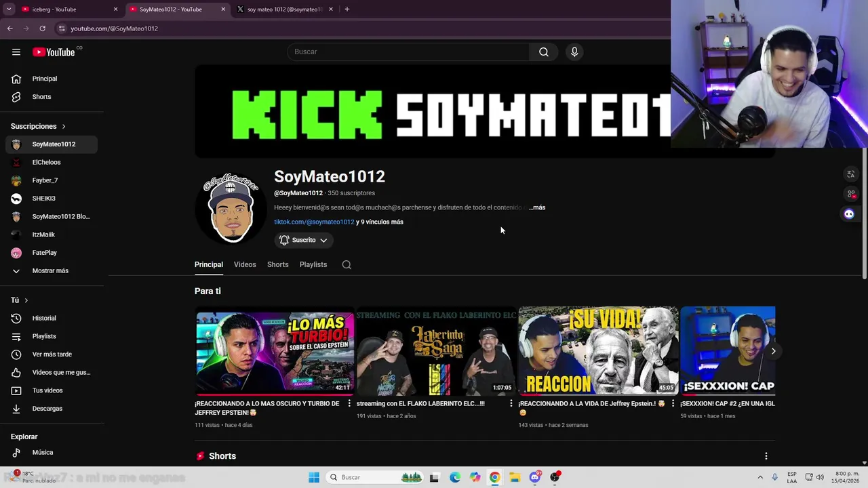Open Descargas in the sidebar
The height and width of the screenshot is (488, 868).
[x=52, y=409]
